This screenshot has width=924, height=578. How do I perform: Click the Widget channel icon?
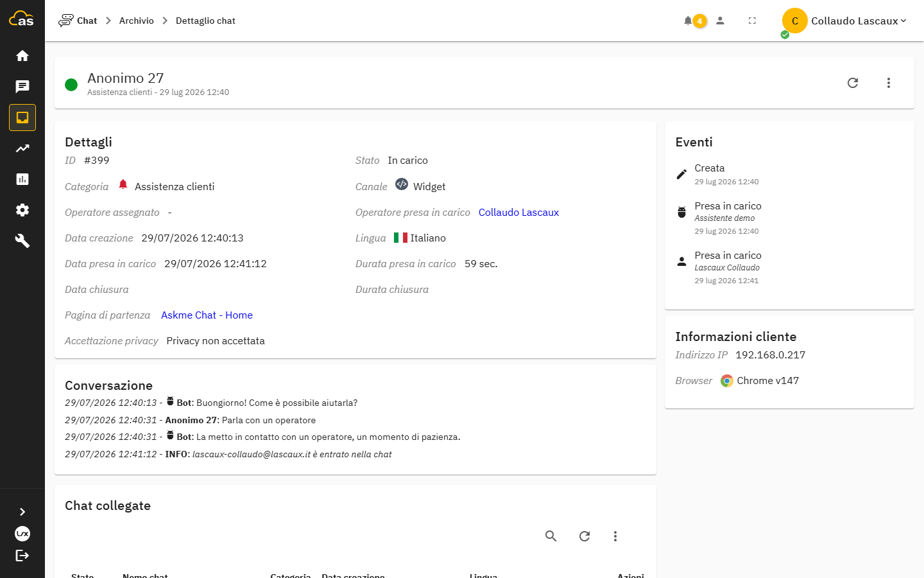402,184
